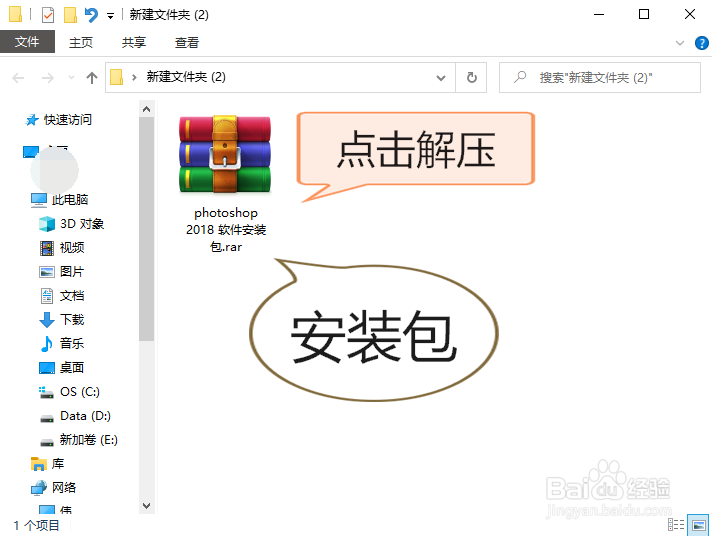Screen dimensions: 712x536
Task: Select the photoshop 2018 软件安装包.rar file name
Action: (226, 230)
